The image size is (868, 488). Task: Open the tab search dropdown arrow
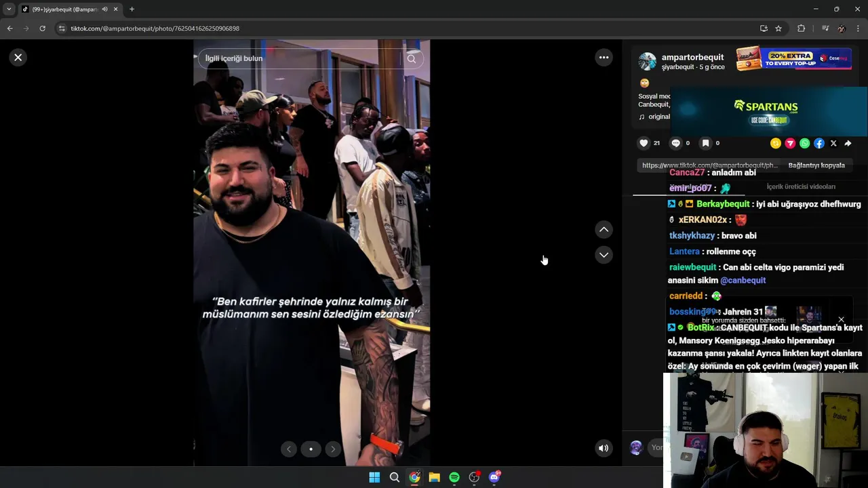coord(9,9)
